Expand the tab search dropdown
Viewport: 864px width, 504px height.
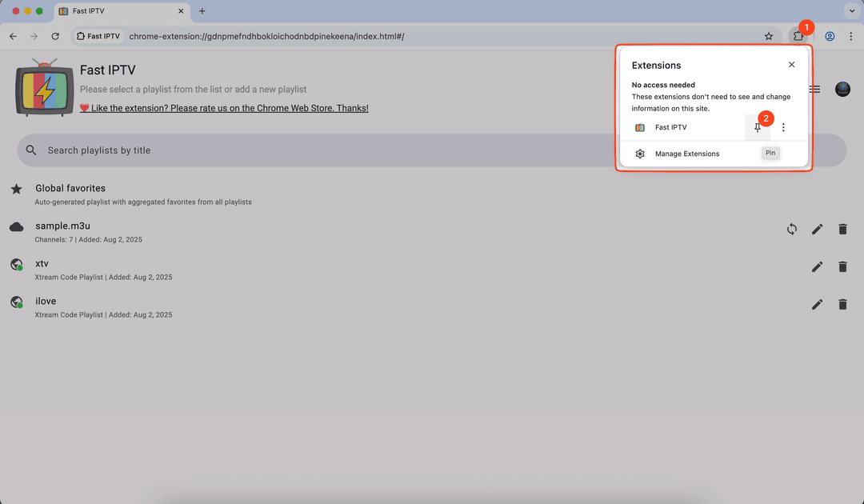(x=852, y=11)
